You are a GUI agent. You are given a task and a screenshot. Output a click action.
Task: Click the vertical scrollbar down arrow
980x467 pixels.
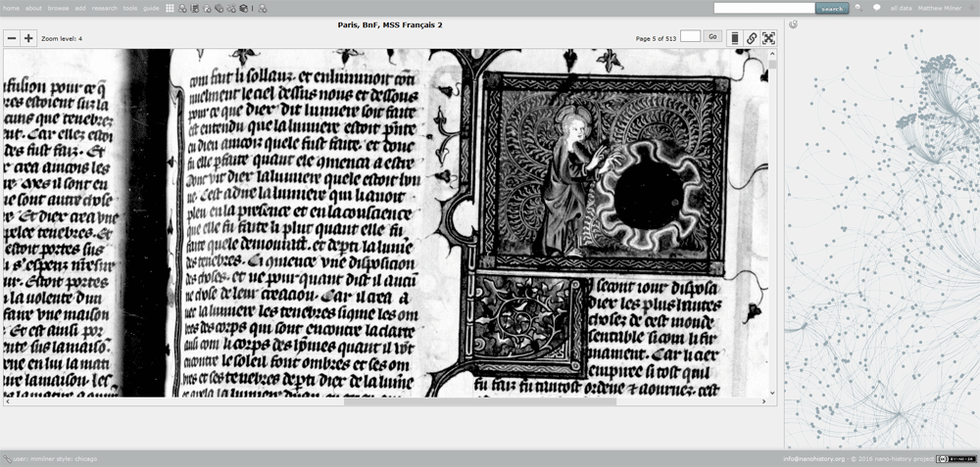(x=772, y=393)
